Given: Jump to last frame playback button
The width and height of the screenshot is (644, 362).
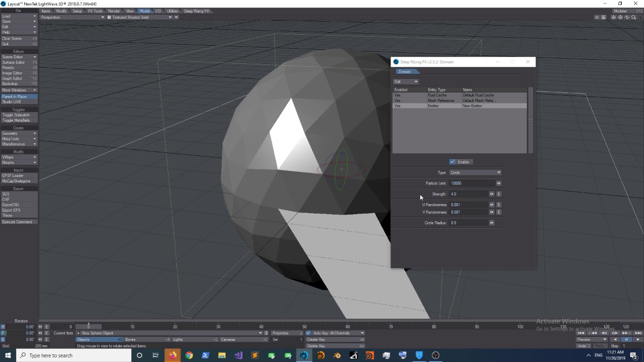Looking at the screenshot, I should point(638,333).
